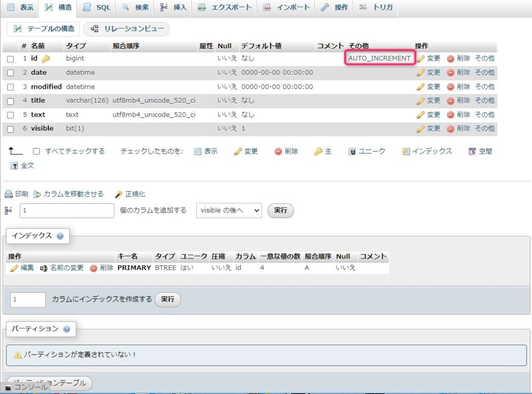Click the ユニーク (unique) icon in bulk actions
Viewport: 532px width, 394px height.
[352, 152]
